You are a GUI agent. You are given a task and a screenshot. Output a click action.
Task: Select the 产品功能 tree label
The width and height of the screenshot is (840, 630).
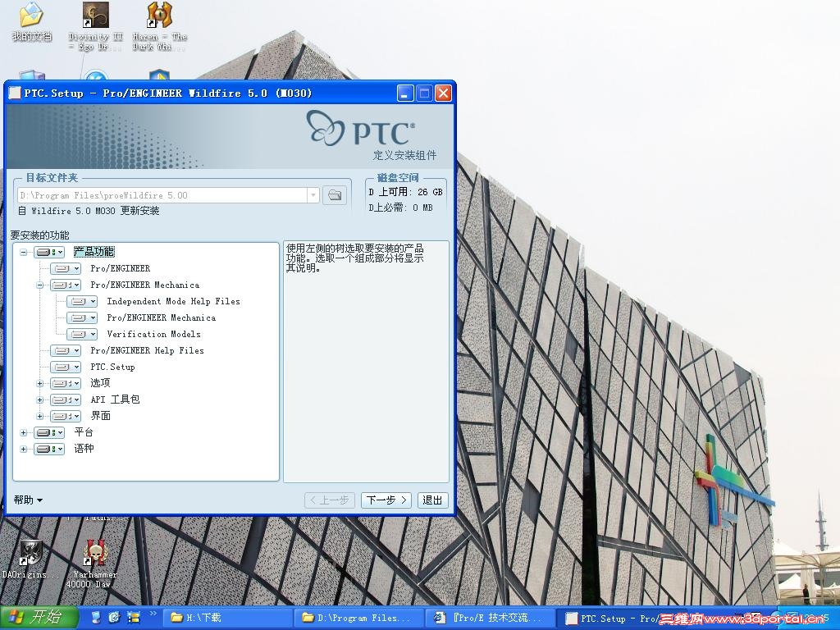click(94, 252)
